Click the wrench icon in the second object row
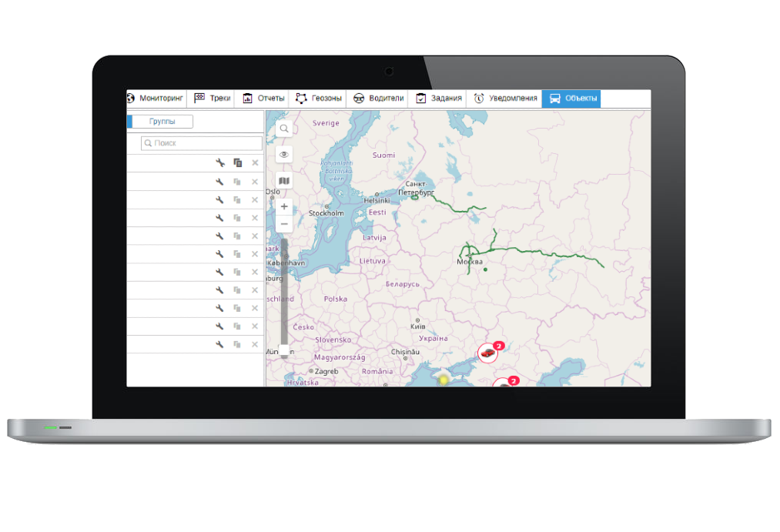Image resolution: width=780 pixels, height=532 pixels. (x=219, y=182)
